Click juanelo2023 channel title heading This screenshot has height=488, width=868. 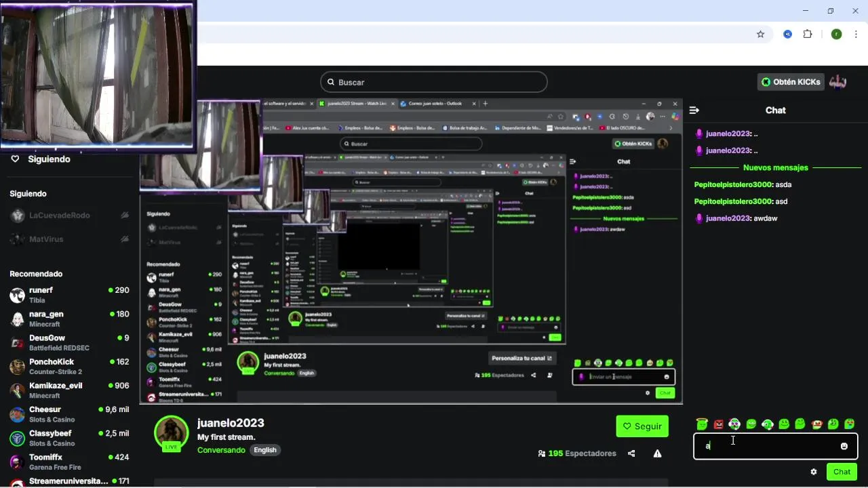click(231, 423)
